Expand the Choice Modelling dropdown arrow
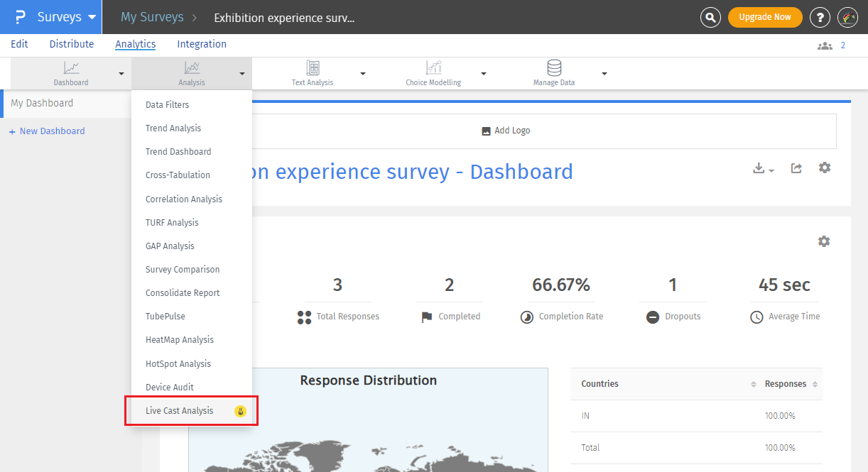Image resolution: width=868 pixels, height=472 pixels. click(484, 74)
